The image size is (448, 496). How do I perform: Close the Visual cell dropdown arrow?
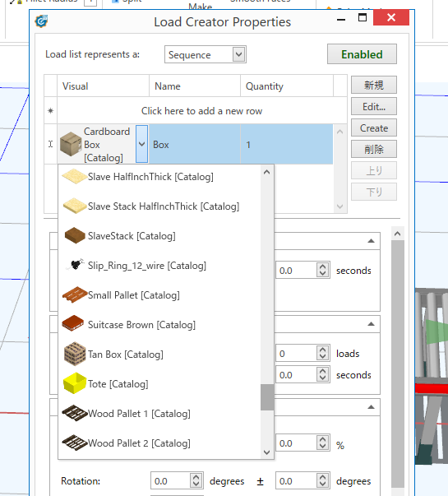(141, 144)
